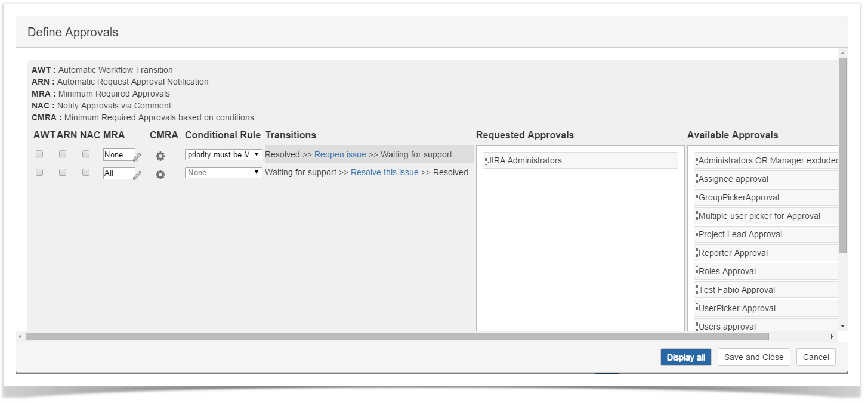Expand the Conditional Rule dropdown set to None
The width and height of the screenshot is (868, 403).
tap(223, 173)
